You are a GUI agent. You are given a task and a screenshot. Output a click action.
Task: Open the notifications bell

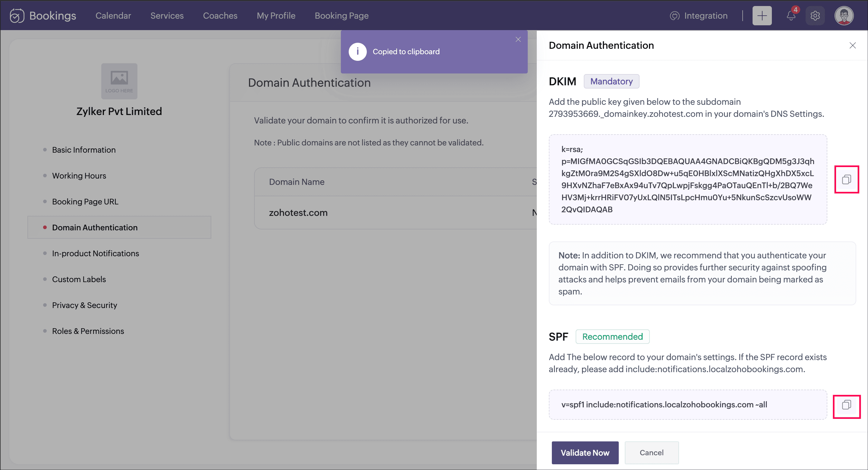pyautogui.click(x=791, y=16)
